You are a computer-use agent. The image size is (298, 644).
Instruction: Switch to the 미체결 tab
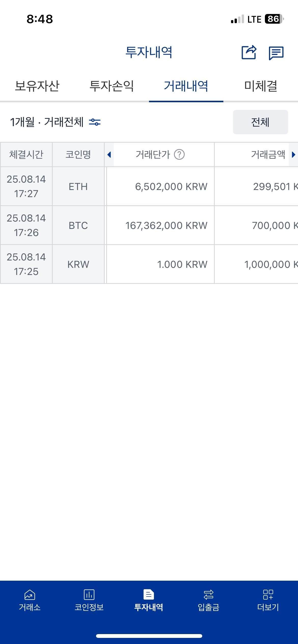click(261, 86)
